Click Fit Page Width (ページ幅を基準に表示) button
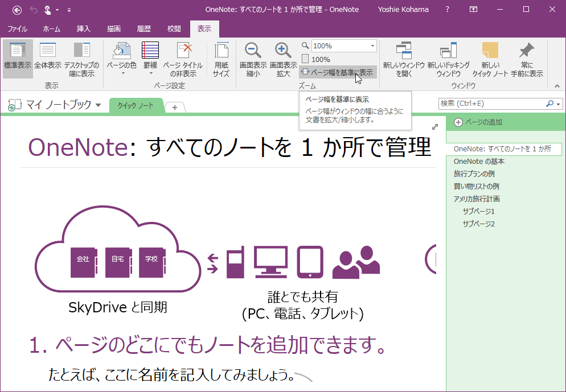The image size is (566, 392). tap(337, 72)
